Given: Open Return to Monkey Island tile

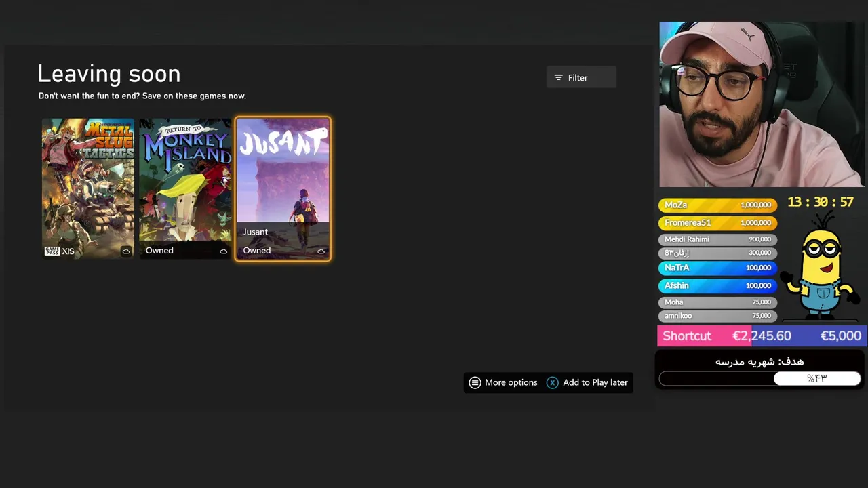Looking at the screenshot, I should (x=185, y=188).
